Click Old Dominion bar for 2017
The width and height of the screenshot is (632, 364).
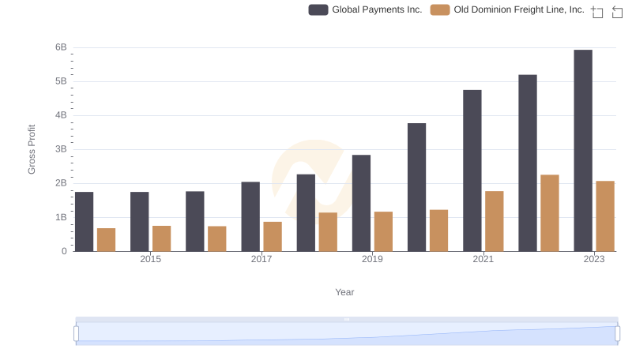(x=273, y=237)
